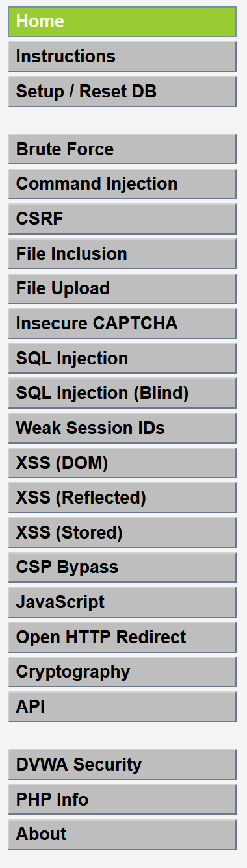Go to the Instructions page
Image resolution: width=247 pixels, height=868 pixels.
pyautogui.click(x=122, y=57)
